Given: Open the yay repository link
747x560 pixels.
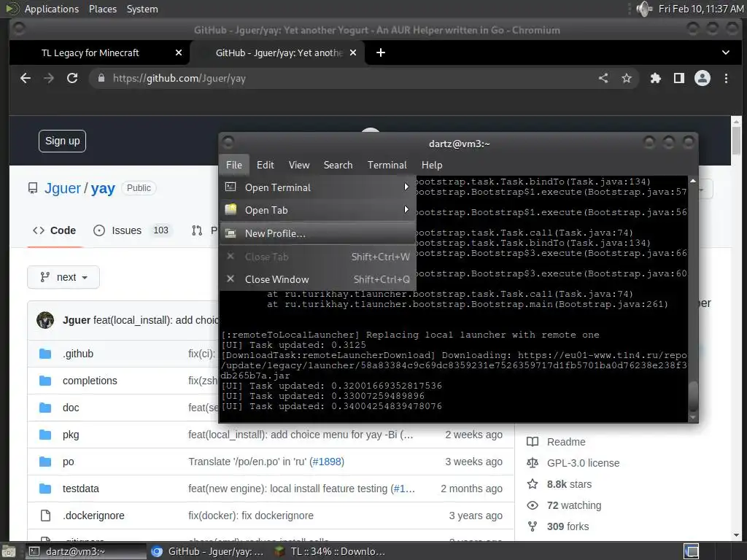Looking at the screenshot, I should pos(103,188).
